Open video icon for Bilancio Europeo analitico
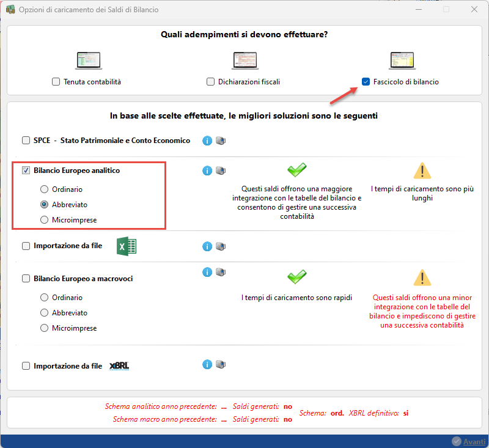The height and width of the screenshot is (448, 489). pyautogui.click(x=221, y=171)
